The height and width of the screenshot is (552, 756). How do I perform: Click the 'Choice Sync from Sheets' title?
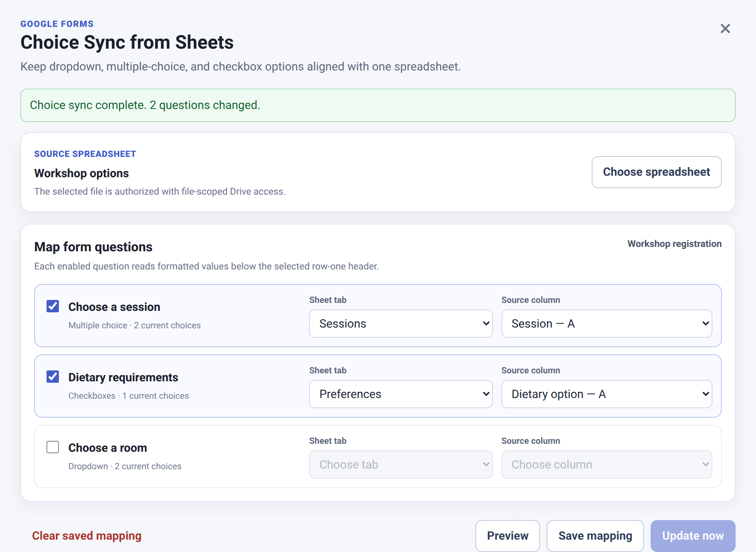(x=127, y=42)
